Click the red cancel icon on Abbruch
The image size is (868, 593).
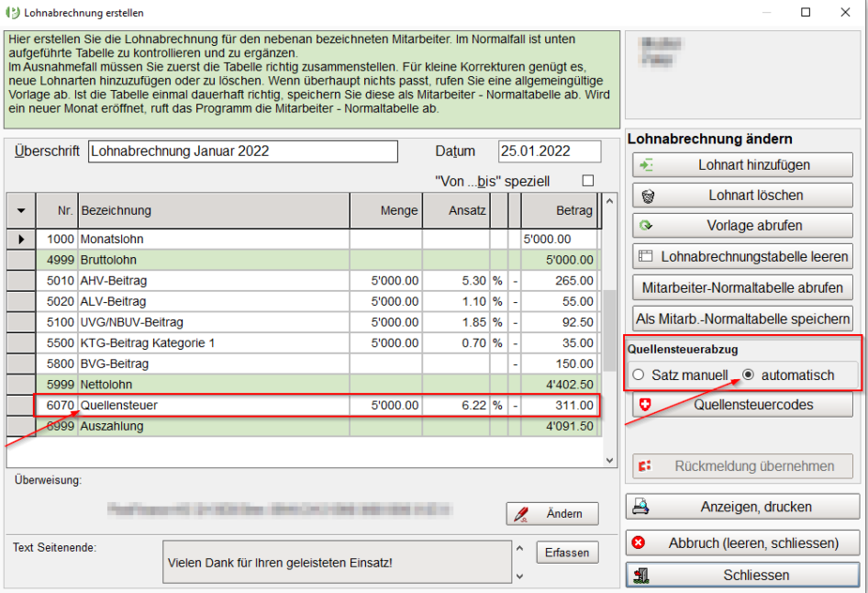(639, 543)
